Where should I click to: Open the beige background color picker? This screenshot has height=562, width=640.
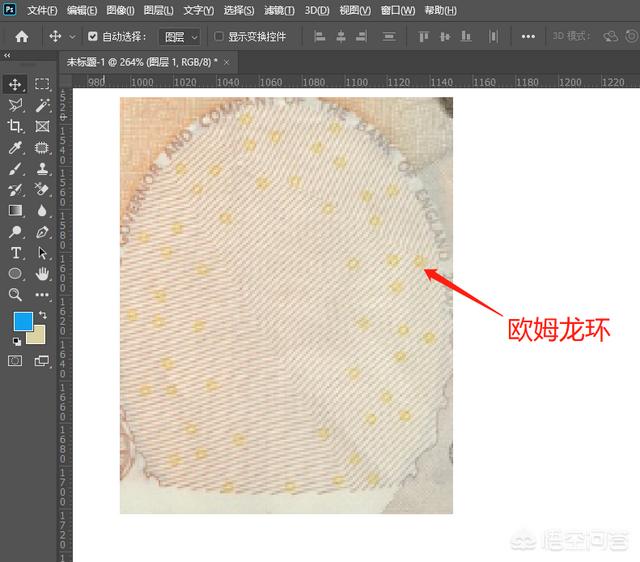tap(39, 337)
